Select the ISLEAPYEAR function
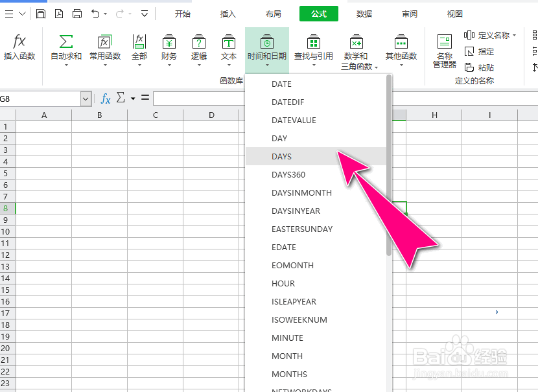 pos(316,302)
